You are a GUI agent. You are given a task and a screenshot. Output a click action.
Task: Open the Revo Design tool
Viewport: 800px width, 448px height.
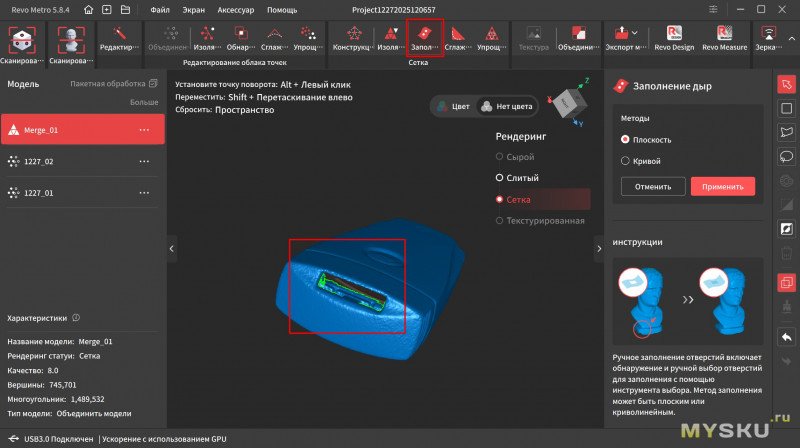tap(676, 38)
